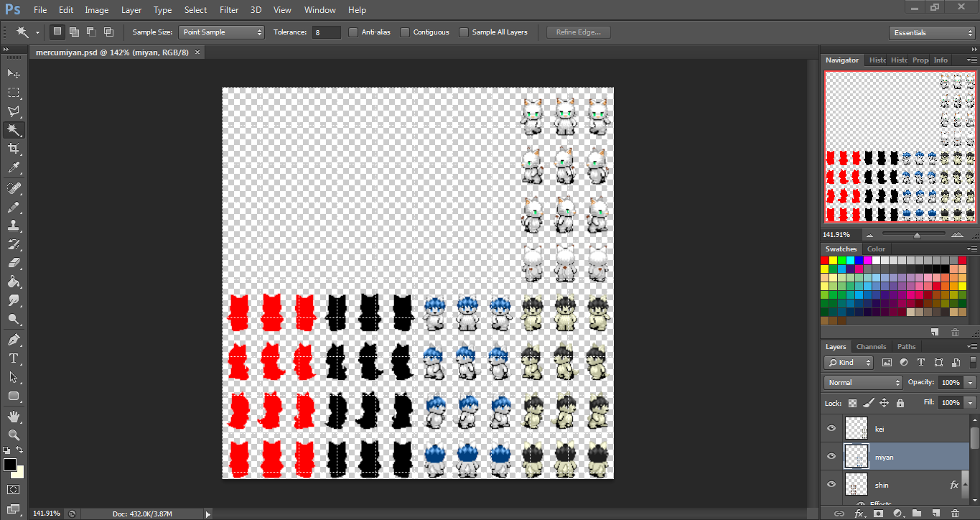
Task: Open the Essentials workspace dropdown
Action: point(931,33)
